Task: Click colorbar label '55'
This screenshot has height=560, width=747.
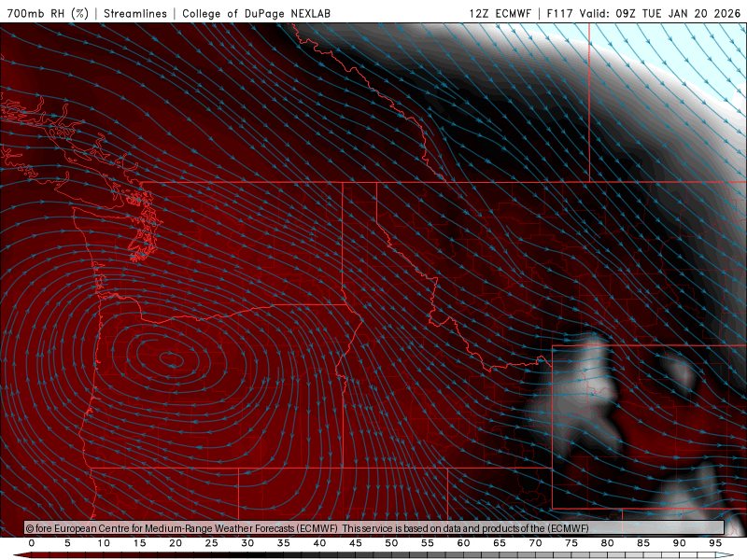Action: click(428, 543)
